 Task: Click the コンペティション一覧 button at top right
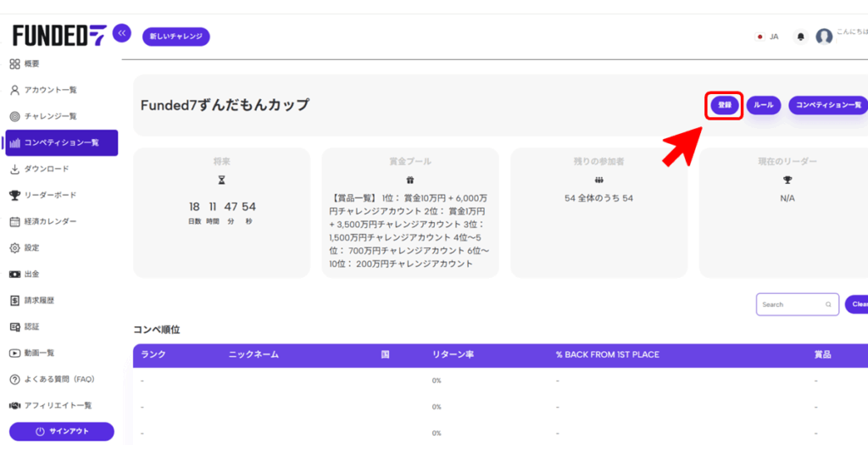828,105
